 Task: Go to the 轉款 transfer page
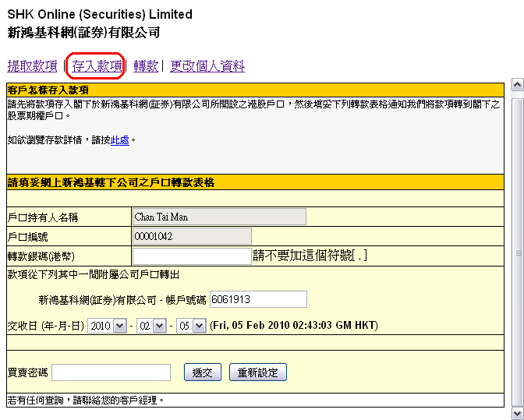click(146, 67)
